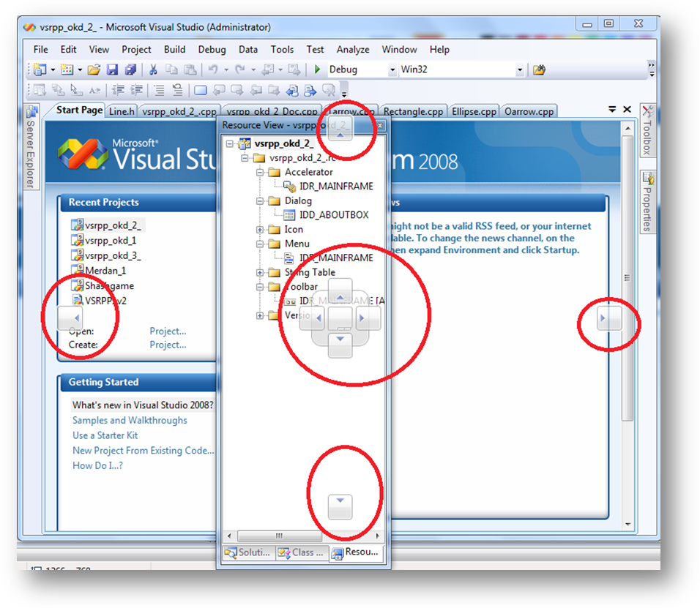Click the Display Object Member List icon
The width and height of the screenshot is (700, 608).
(40, 91)
